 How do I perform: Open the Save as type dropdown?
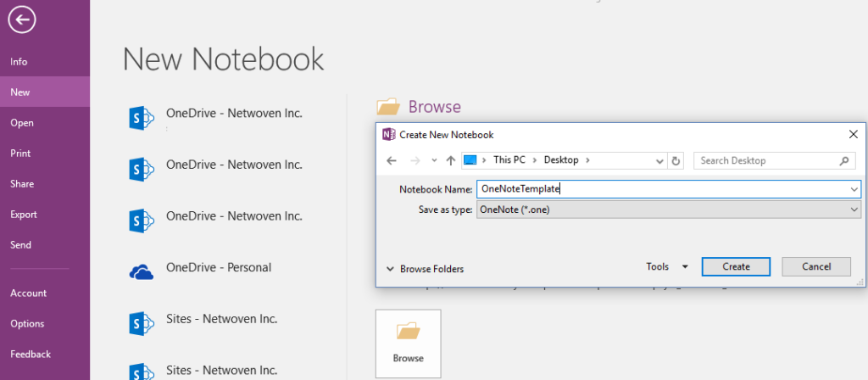669,210
